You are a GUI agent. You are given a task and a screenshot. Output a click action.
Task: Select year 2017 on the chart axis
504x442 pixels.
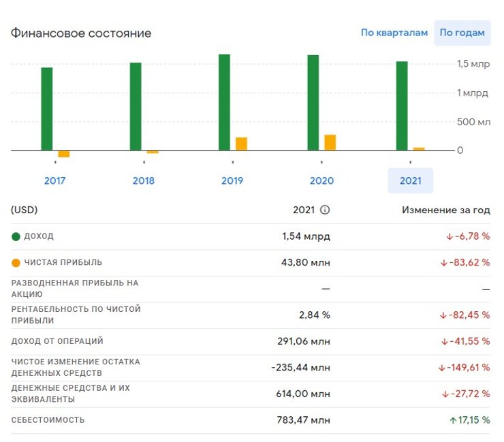coord(55,180)
